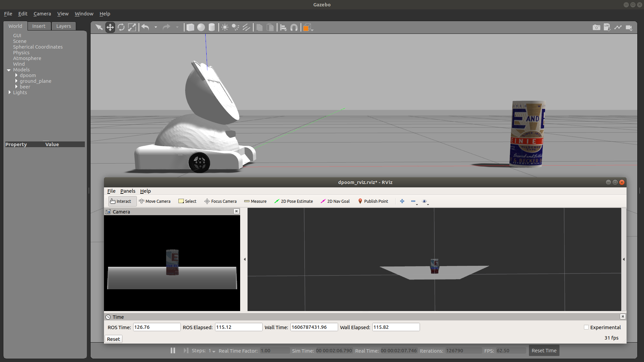The image size is (644, 362).
Task: Activate the Measure tool in RViz
Action: pos(256,201)
